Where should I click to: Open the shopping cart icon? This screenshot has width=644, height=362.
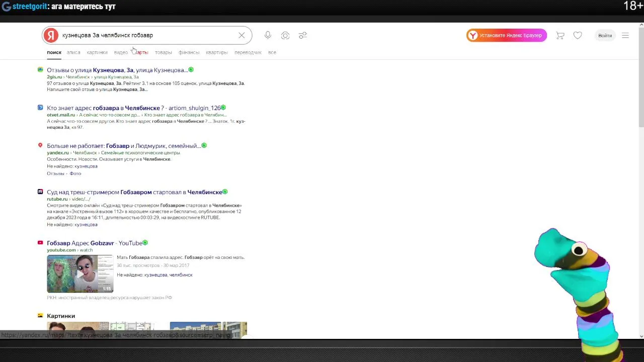[x=560, y=35]
